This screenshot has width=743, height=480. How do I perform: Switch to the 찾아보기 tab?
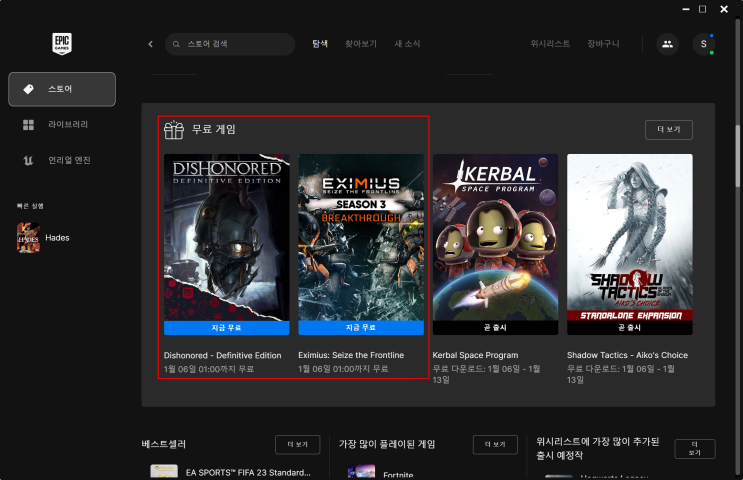(361, 44)
